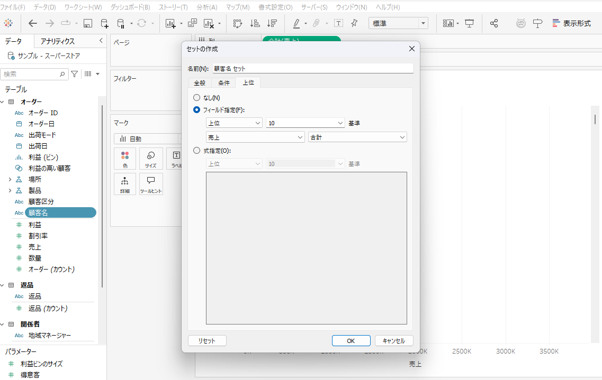Open the highlight pen tool
The image size is (602, 380).
coord(296,23)
